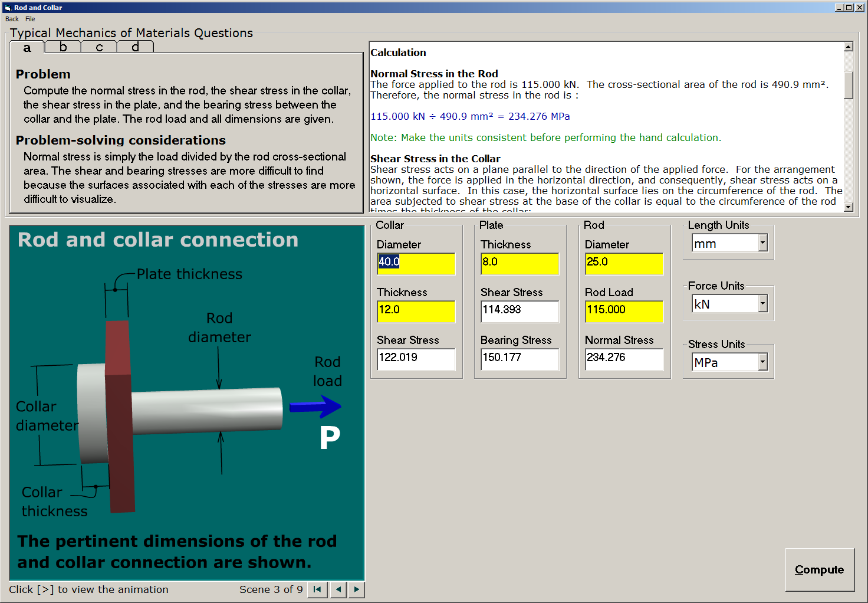
Task: Open the Stress Units dropdown
Action: click(762, 362)
